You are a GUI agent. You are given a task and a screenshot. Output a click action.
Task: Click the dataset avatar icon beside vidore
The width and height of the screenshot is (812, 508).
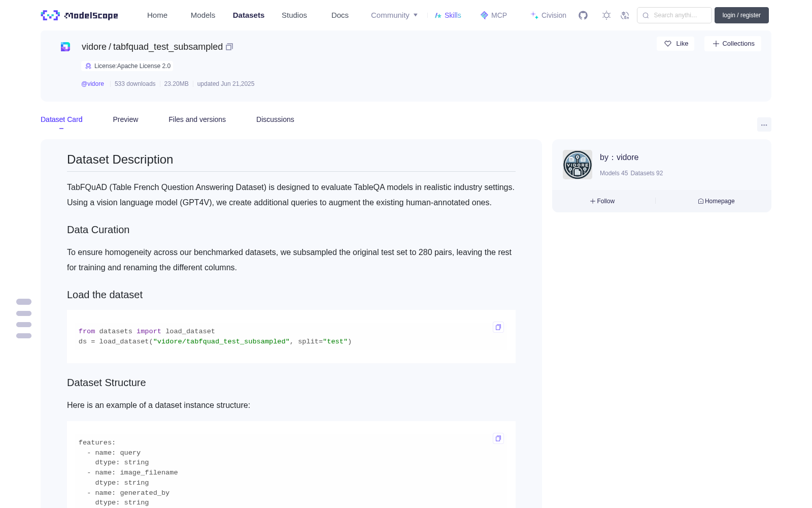tap(65, 47)
